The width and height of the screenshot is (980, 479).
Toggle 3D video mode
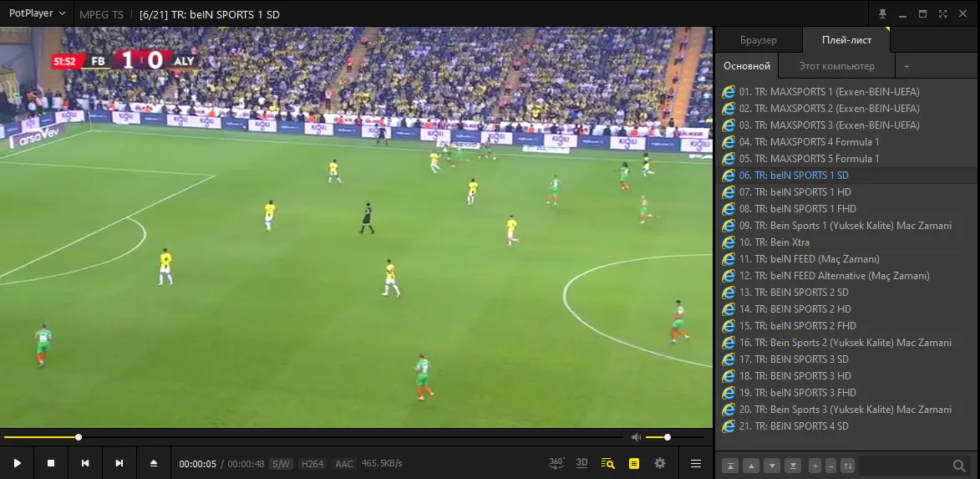[x=581, y=463]
